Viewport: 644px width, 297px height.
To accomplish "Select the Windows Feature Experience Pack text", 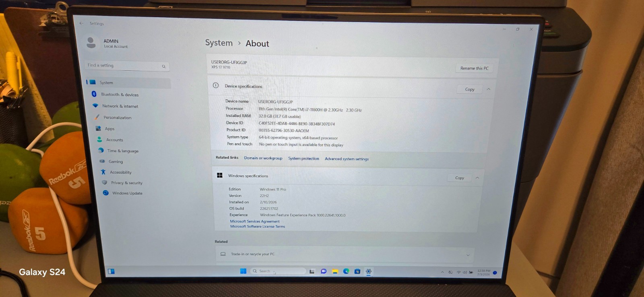I will [303, 215].
